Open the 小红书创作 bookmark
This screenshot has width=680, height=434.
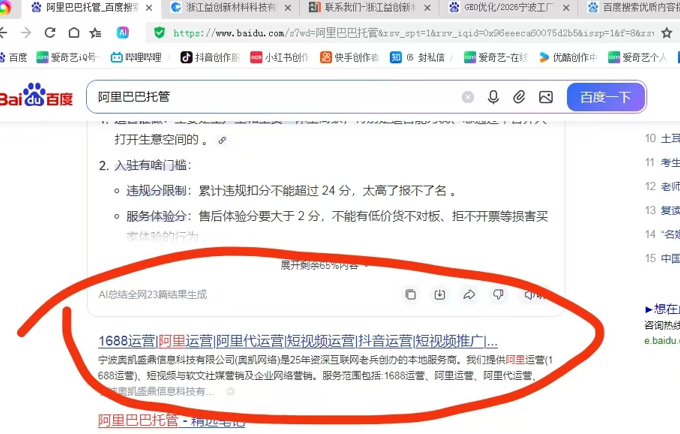tap(280, 57)
